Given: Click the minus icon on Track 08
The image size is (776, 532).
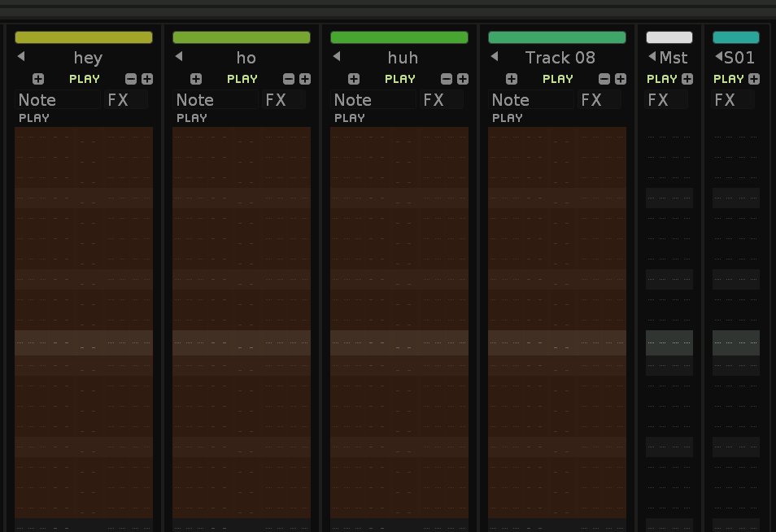Looking at the screenshot, I should point(604,79).
